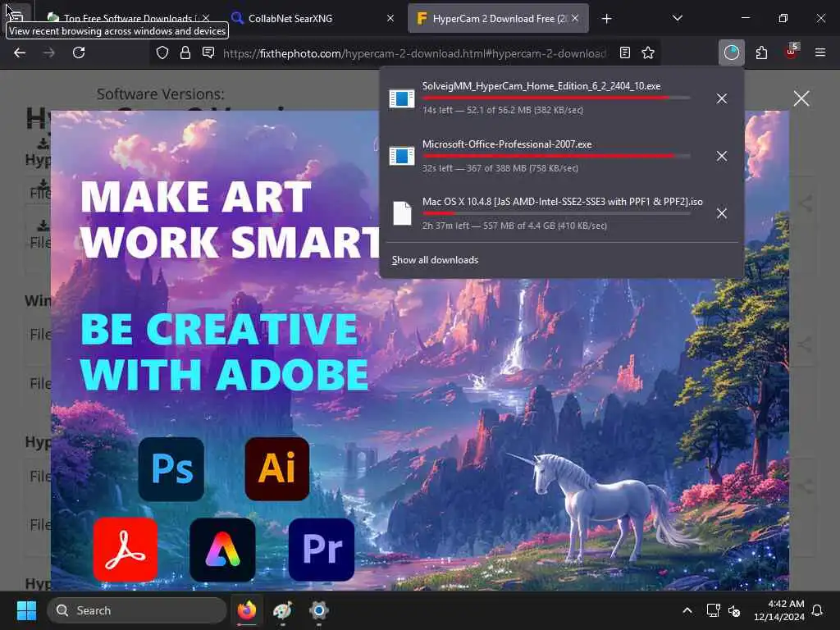Click the Microsoft Office exe file icon
The height and width of the screenshot is (630, 840).
coord(402,156)
